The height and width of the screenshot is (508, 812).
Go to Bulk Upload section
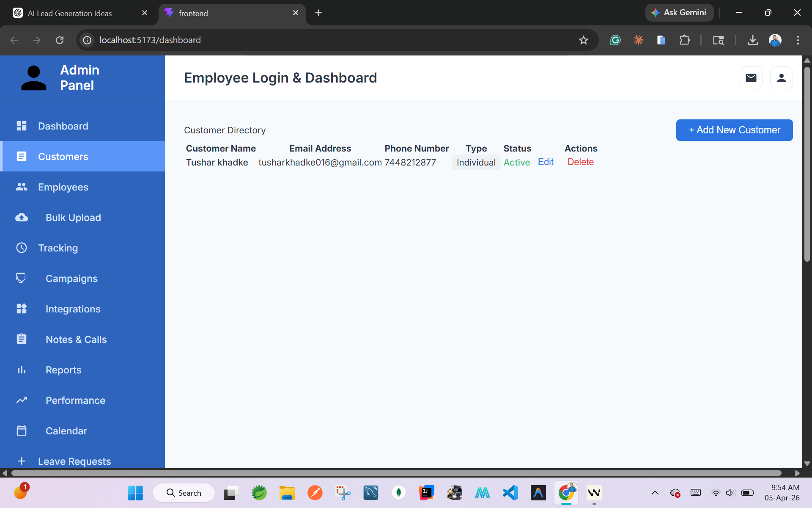click(x=82, y=217)
